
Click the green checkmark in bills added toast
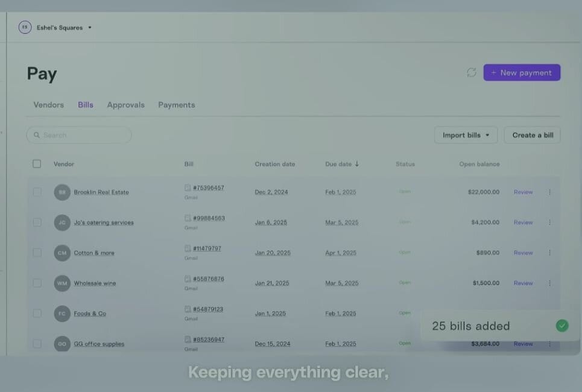pos(562,326)
